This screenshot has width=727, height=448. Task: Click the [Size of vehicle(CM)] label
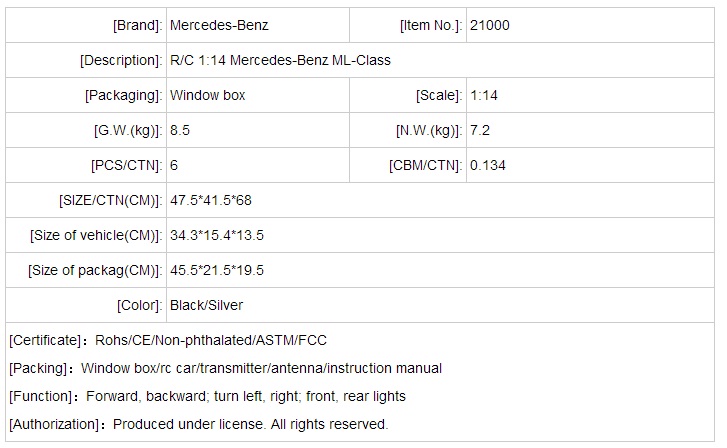point(95,235)
